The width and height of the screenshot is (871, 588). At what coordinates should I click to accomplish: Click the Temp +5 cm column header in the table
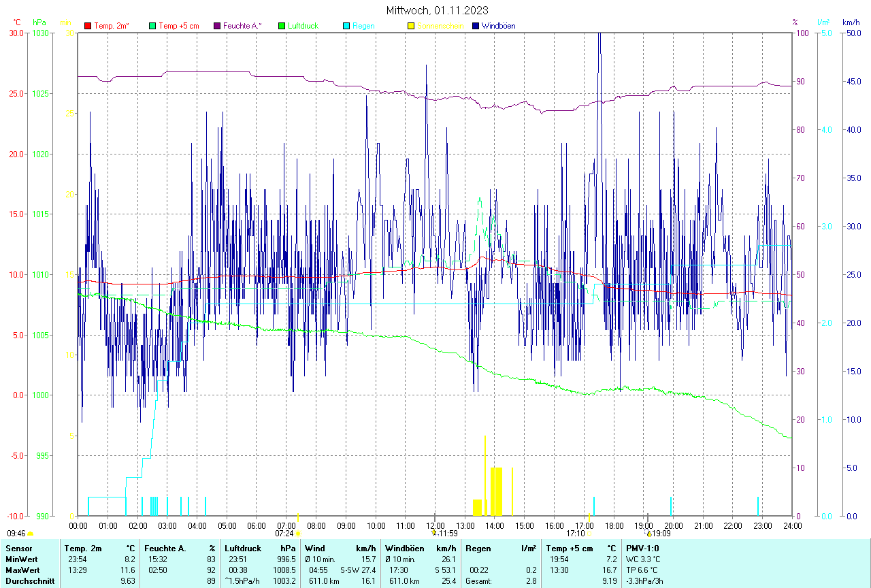point(570,548)
